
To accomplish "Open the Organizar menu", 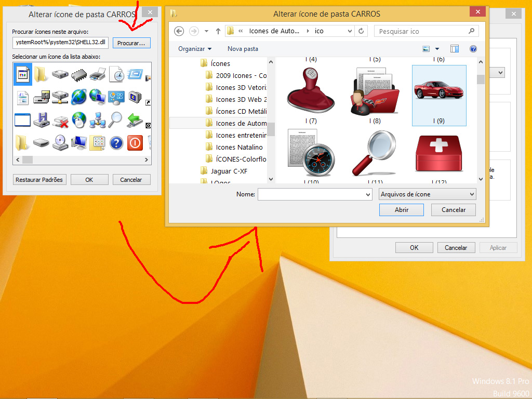I will coord(195,49).
